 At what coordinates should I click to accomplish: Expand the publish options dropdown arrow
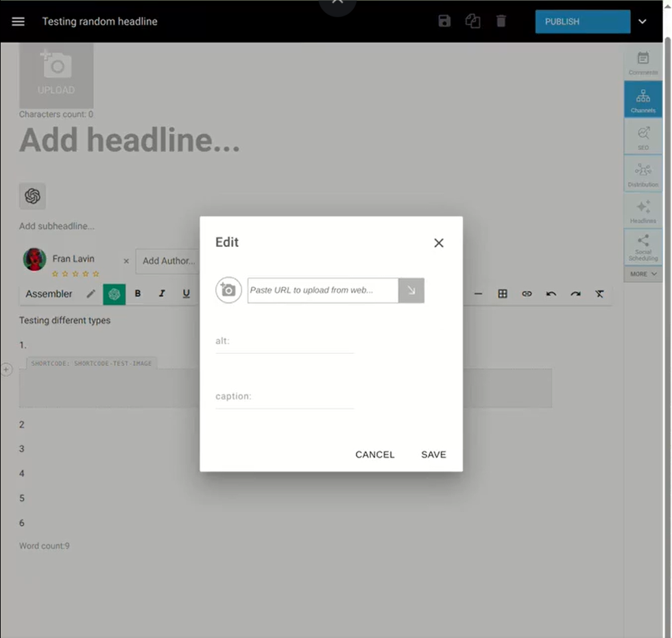click(x=643, y=21)
